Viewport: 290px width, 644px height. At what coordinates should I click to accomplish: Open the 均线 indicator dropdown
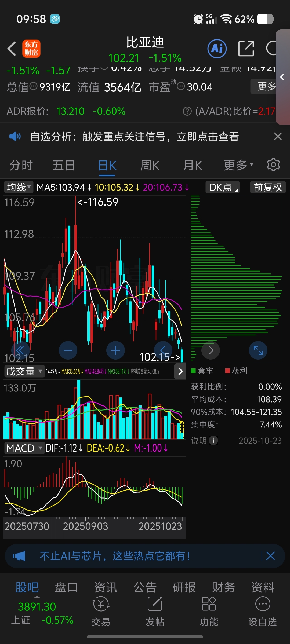pyautogui.click(x=19, y=187)
